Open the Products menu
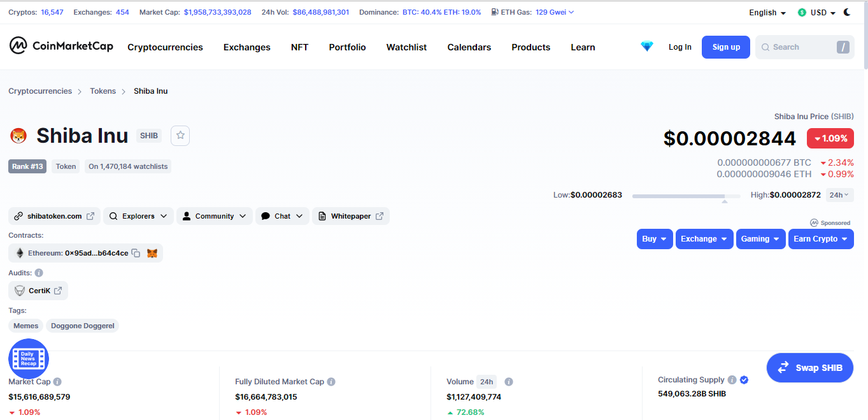This screenshot has height=420, width=868. [x=530, y=47]
